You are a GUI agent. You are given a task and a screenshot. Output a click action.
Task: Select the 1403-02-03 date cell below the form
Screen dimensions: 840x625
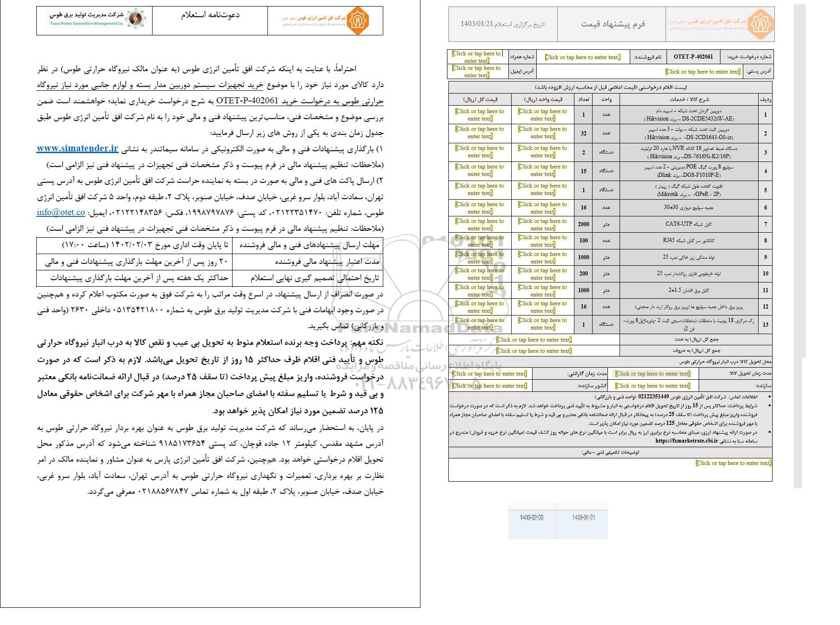(x=533, y=517)
